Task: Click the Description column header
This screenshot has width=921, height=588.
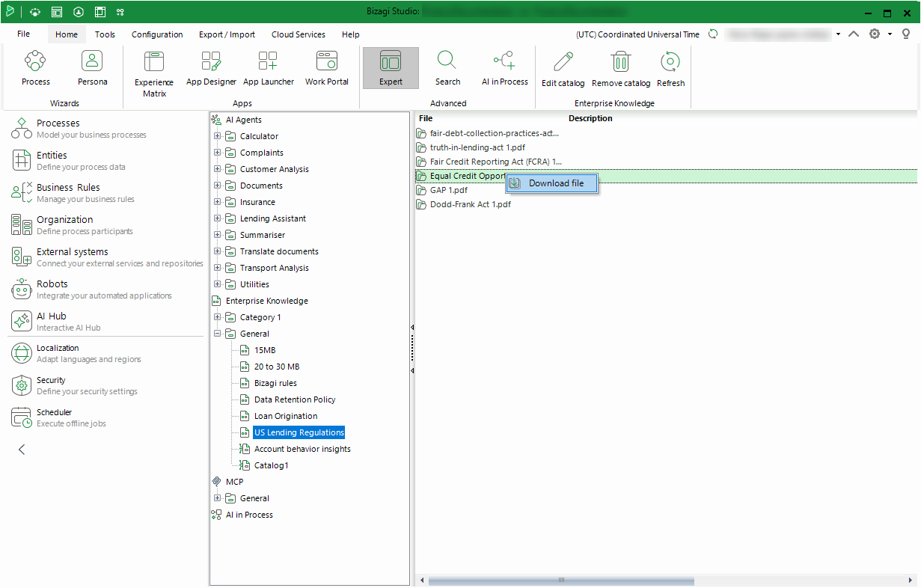Action: [590, 118]
